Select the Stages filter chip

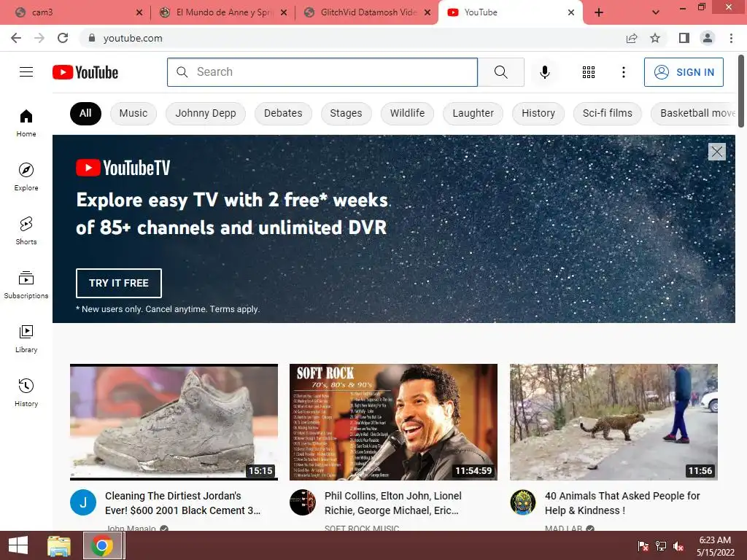[346, 113]
